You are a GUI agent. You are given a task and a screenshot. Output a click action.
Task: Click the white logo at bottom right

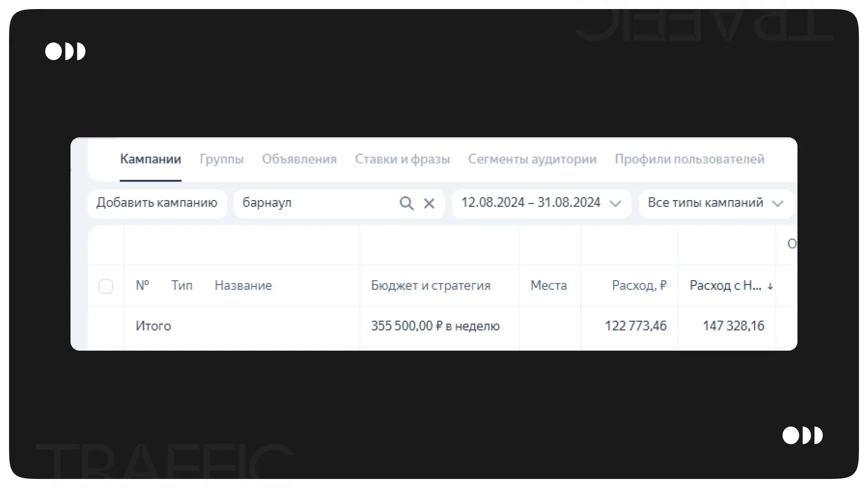(x=802, y=436)
